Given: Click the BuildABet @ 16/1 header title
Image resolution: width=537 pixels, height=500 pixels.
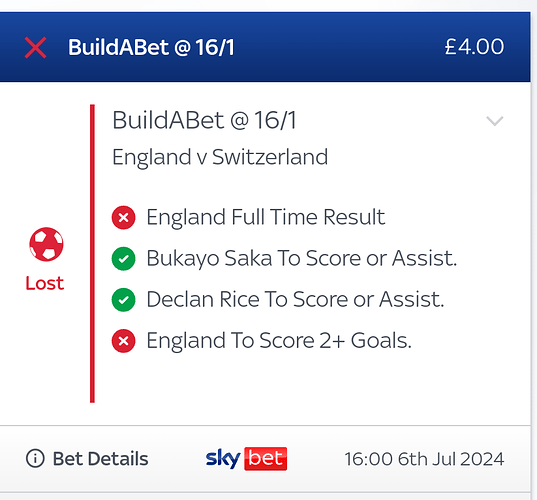Looking at the screenshot, I should pos(151,47).
